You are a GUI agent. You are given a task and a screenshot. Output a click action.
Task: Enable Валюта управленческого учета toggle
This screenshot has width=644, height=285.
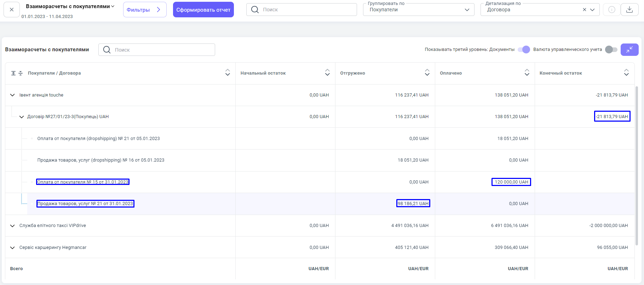coord(611,50)
